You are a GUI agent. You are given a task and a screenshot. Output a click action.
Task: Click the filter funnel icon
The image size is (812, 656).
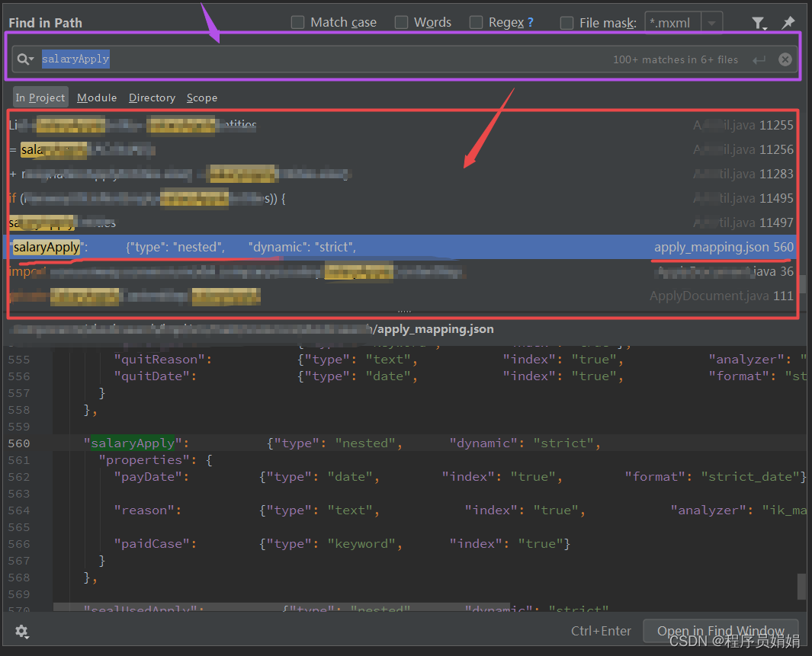pos(759,23)
